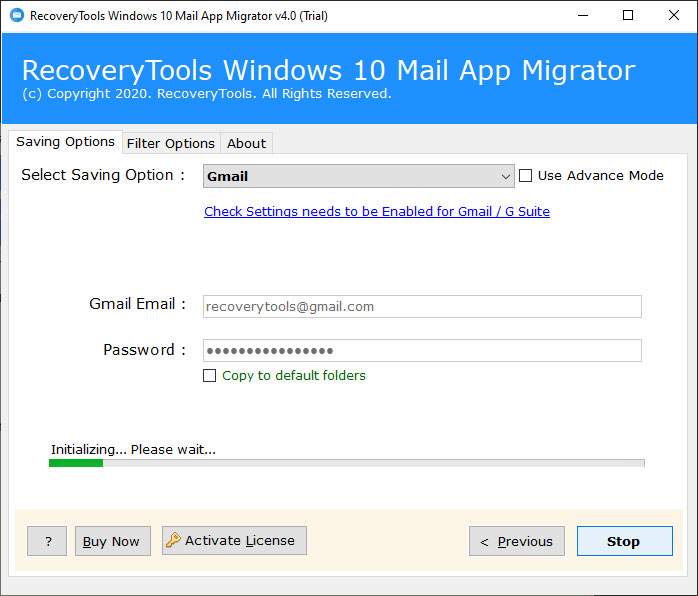
Task: Click the Copyright 2020 RecoveryTools text
Action: pyautogui.click(x=207, y=93)
